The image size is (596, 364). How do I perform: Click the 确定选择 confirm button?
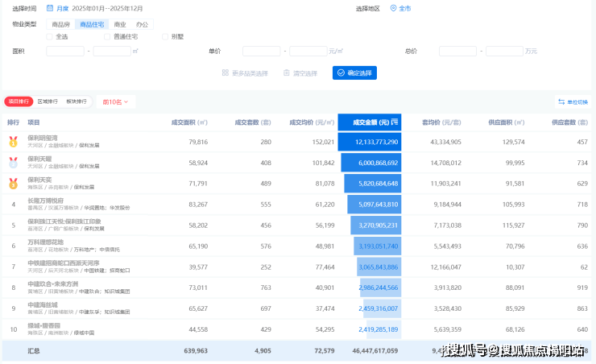click(x=354, y=72)
